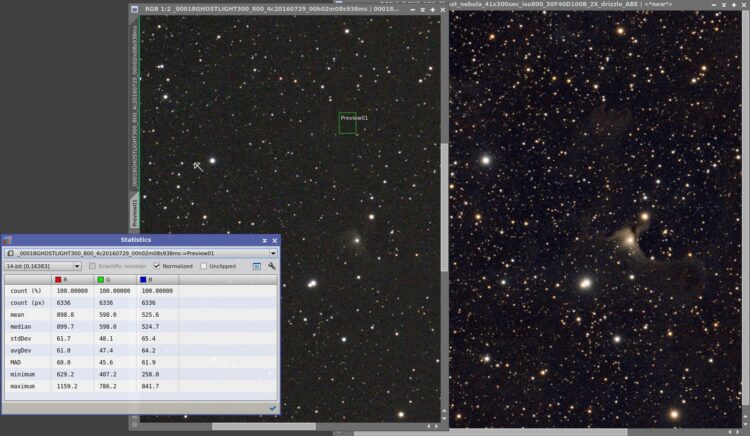Click the GHOSTLIGHT image window's title bar icon

[134, 9]
